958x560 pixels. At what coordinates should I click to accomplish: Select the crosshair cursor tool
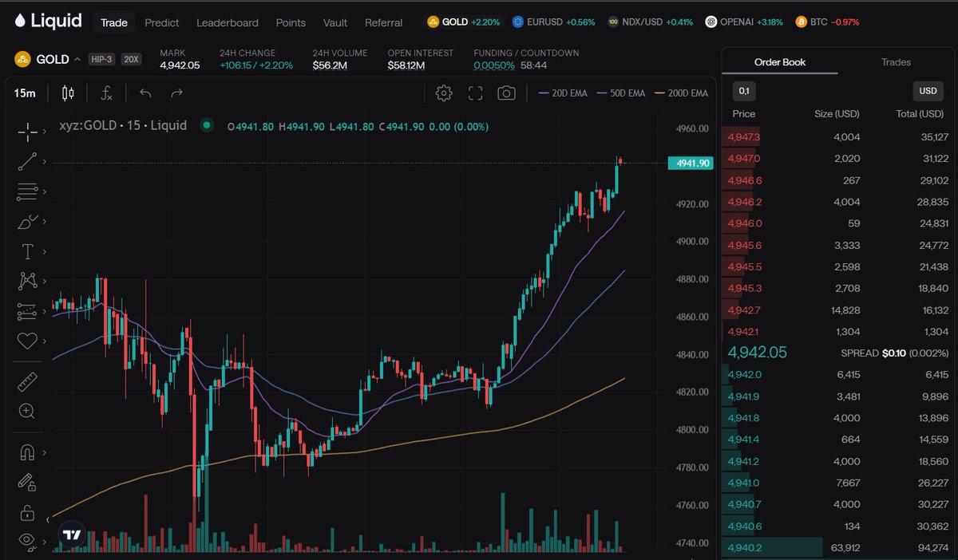(27, 132)
